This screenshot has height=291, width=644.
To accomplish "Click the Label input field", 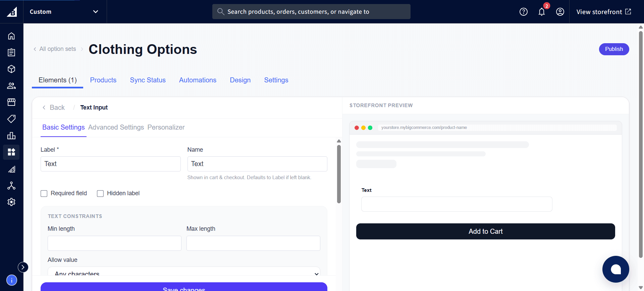I will tap(111, 164).
